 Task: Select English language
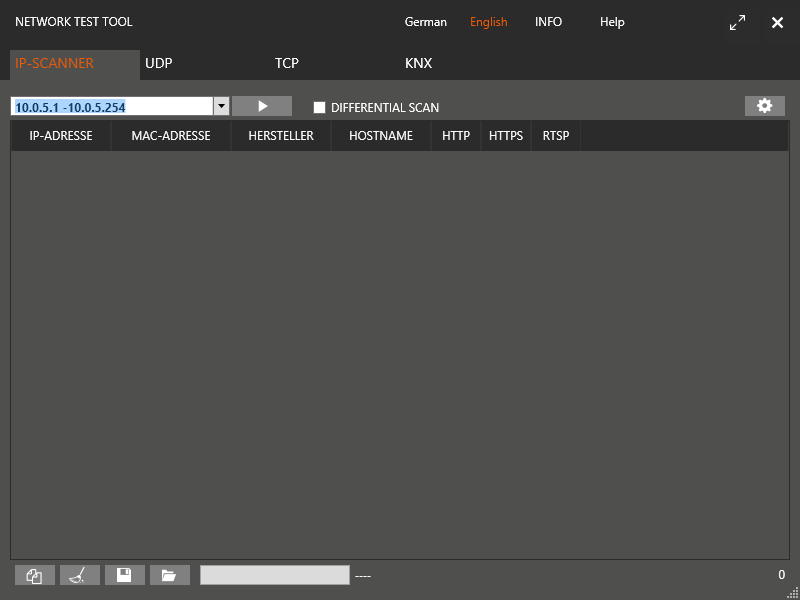tap(489, 22)
